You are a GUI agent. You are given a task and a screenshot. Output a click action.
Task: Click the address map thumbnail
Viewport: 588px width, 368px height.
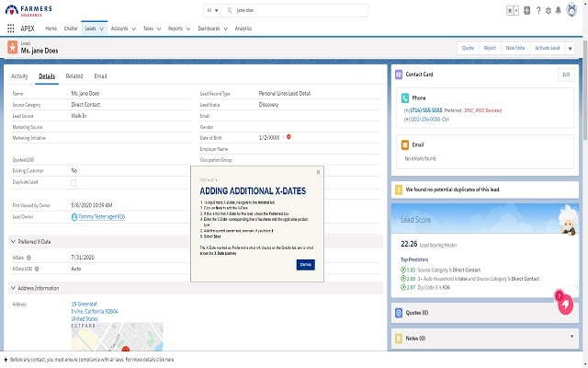118,337
